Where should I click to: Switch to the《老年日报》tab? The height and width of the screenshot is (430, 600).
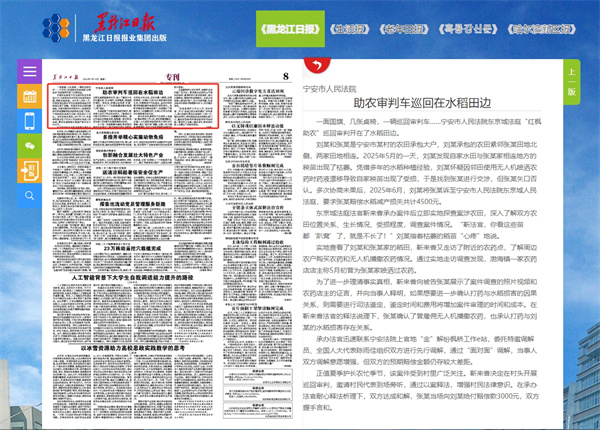tap(404, 29)
